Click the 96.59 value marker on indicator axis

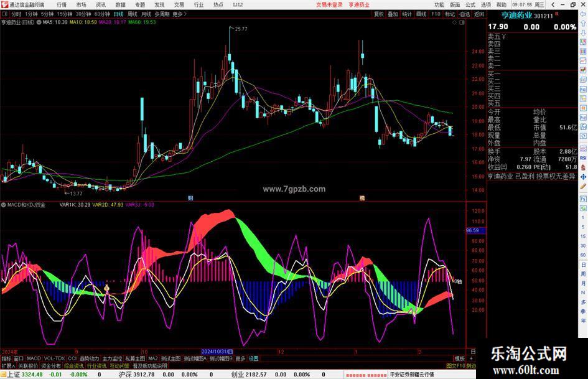(475, 230)
